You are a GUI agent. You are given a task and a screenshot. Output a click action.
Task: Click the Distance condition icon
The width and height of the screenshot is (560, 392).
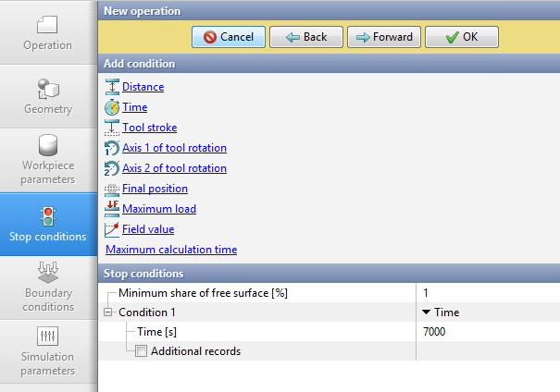(112, 87)
